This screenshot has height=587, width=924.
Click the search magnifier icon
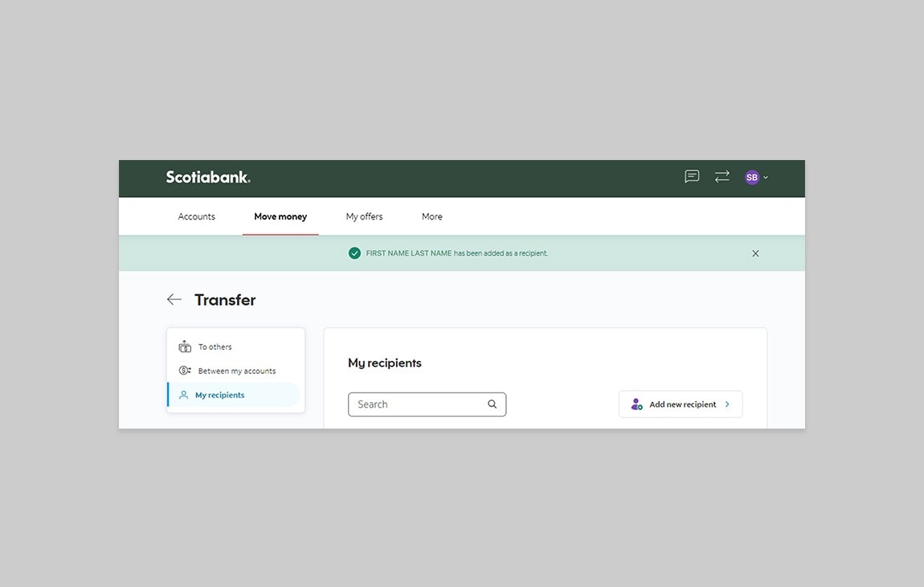(492, 404)
